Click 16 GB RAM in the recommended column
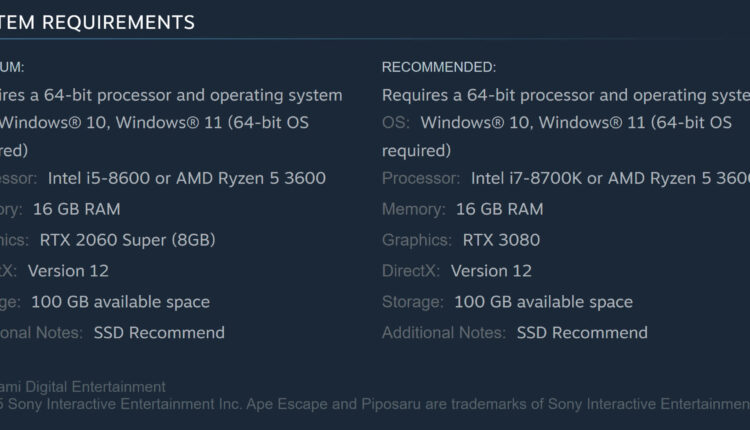 click(500, 209)
